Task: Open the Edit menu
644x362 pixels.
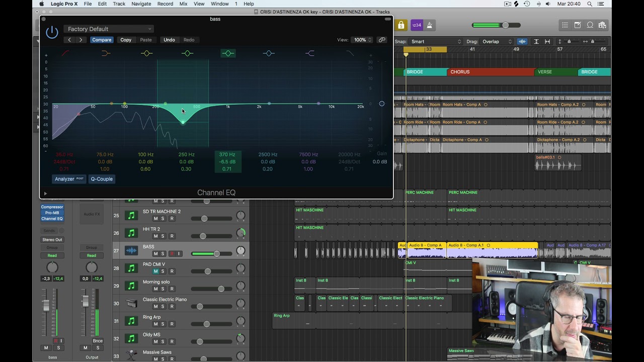Action: coord(102,4)
